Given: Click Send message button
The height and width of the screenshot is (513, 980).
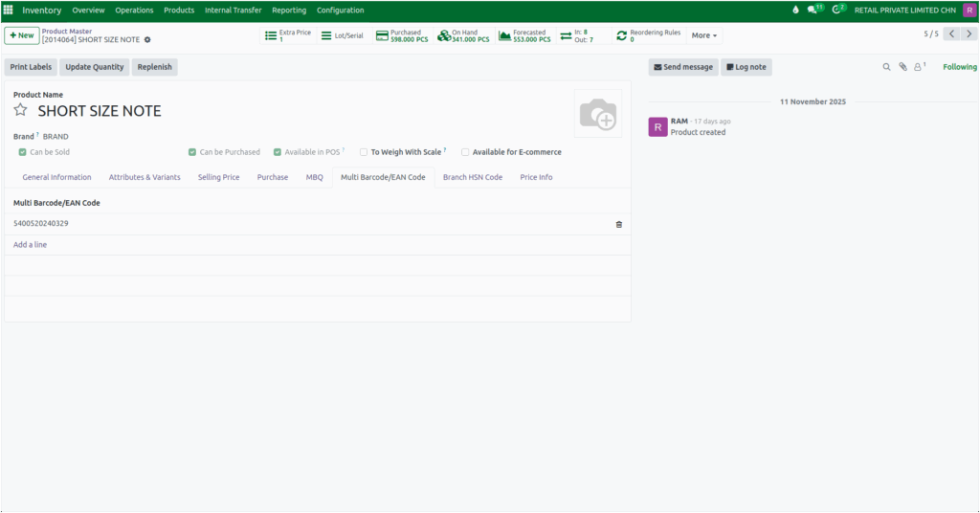Looking at the screenshot, I should click(x=683, y=67).
